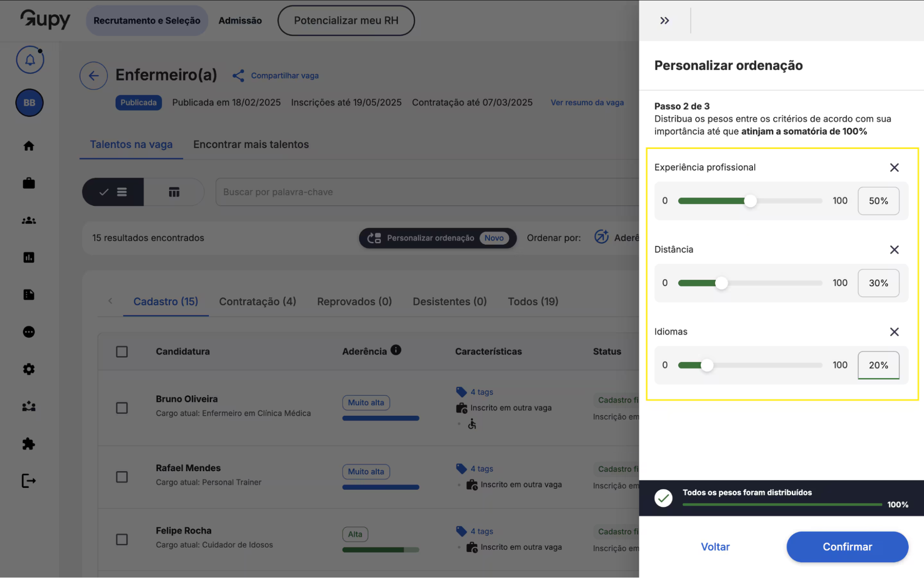924x578 pixels.
Task: Click the Buscar por palavra-chave search field
Action: click(x=427, y=192)
